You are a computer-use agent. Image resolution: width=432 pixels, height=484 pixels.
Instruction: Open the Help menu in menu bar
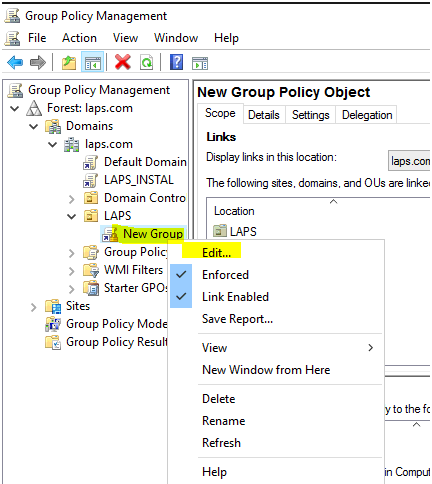[226, 38]
